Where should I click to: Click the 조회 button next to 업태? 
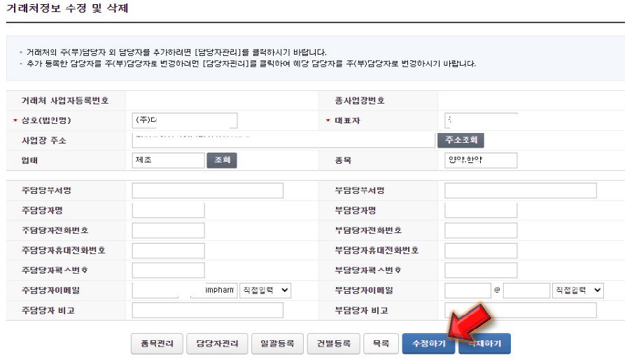222,160
